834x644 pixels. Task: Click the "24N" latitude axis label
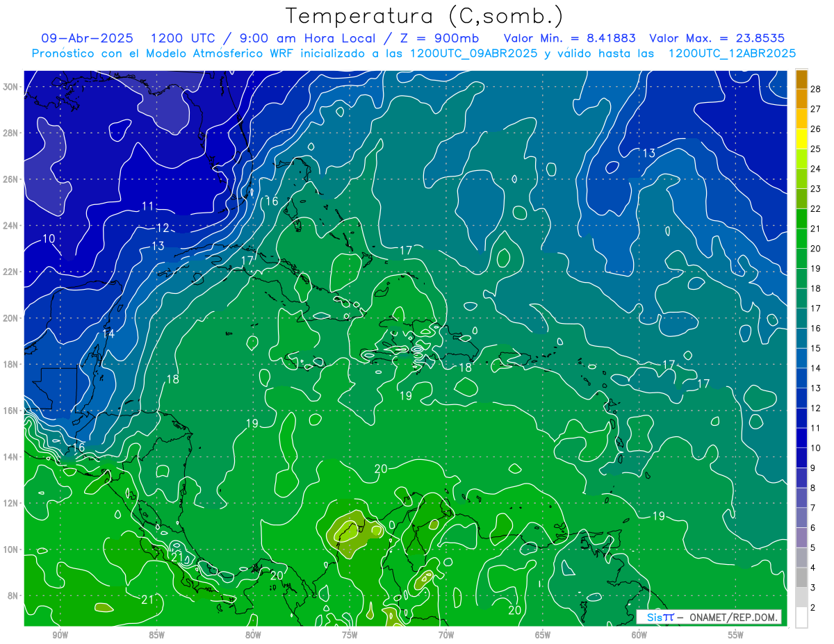(11, 226)
